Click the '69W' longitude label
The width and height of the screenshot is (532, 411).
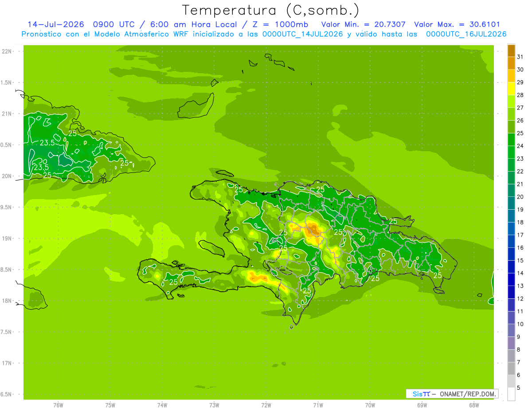tap(422, 405)
